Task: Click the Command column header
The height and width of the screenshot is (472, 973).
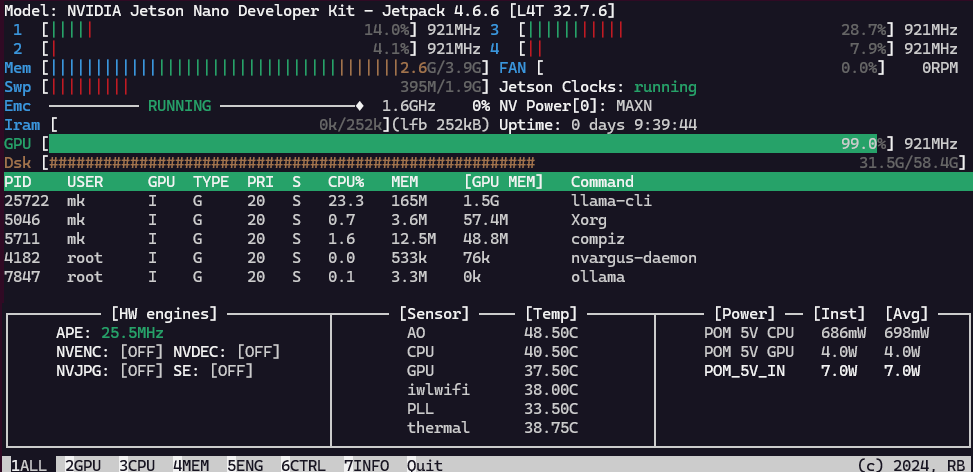Action: pos(602,182)
